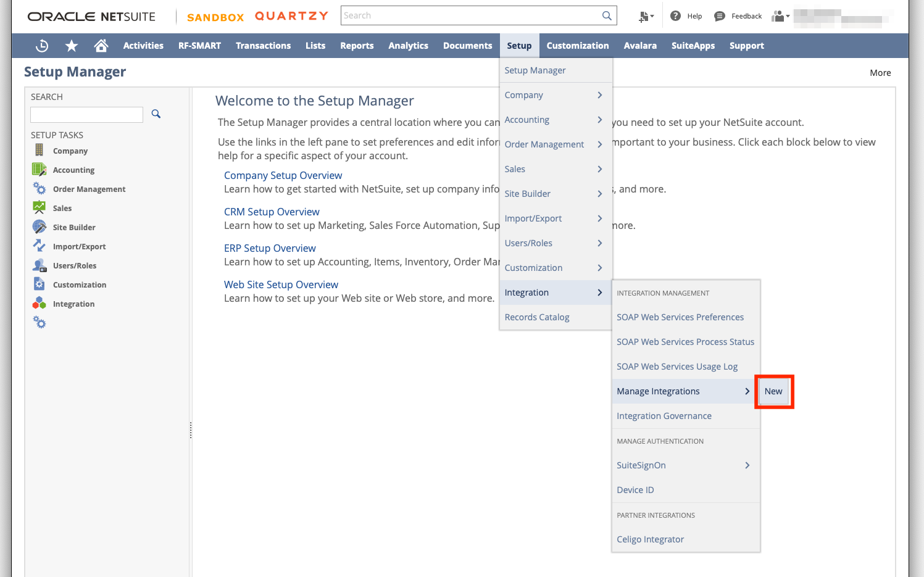Open Celigo Integrator
The image size is (924, 577).
686,539
